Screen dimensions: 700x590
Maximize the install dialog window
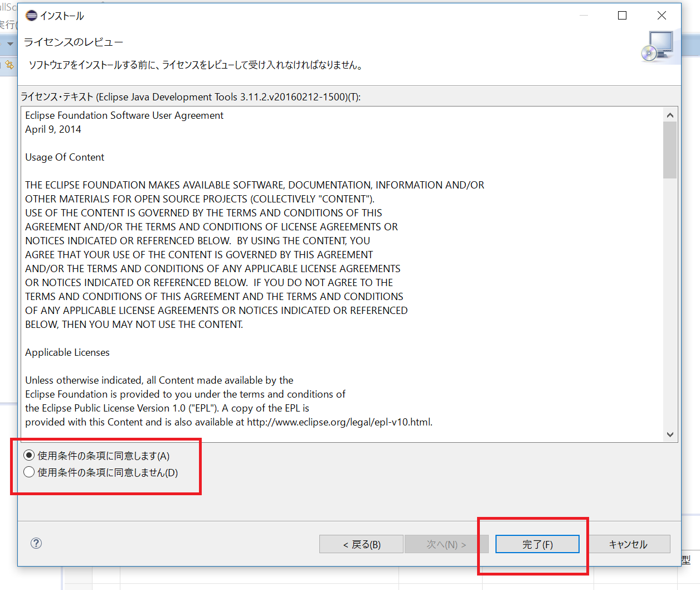pyautogui.click(x=623, y=16)
